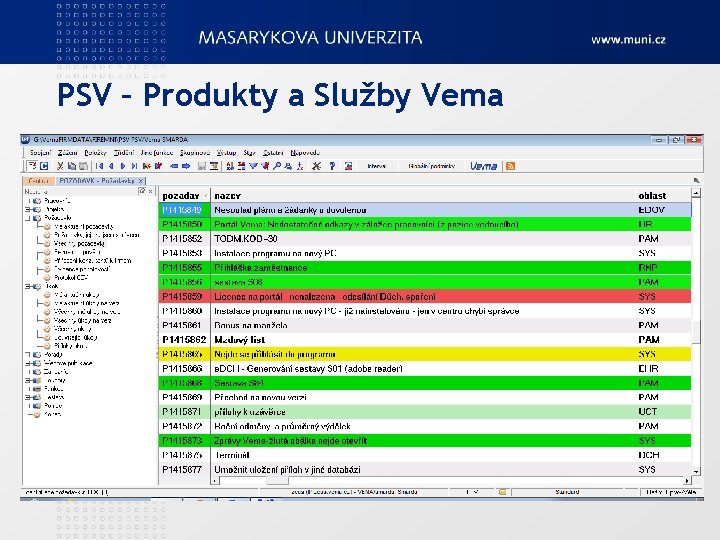Click the oblast column header
The height and width of the screenshot is (540, 720).
pyautogui.click(x=663, y=196)
